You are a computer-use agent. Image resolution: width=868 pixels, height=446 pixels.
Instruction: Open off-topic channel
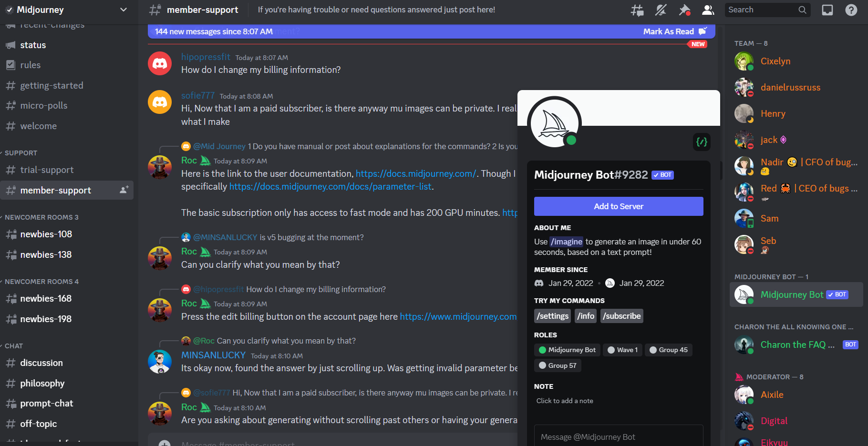67,424
